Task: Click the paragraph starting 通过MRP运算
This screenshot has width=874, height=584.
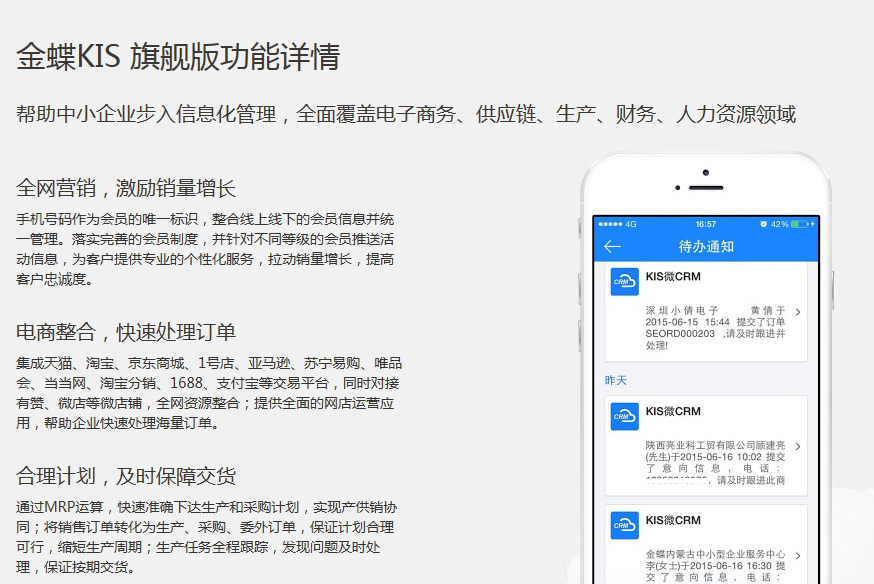Action: point(206,537)
